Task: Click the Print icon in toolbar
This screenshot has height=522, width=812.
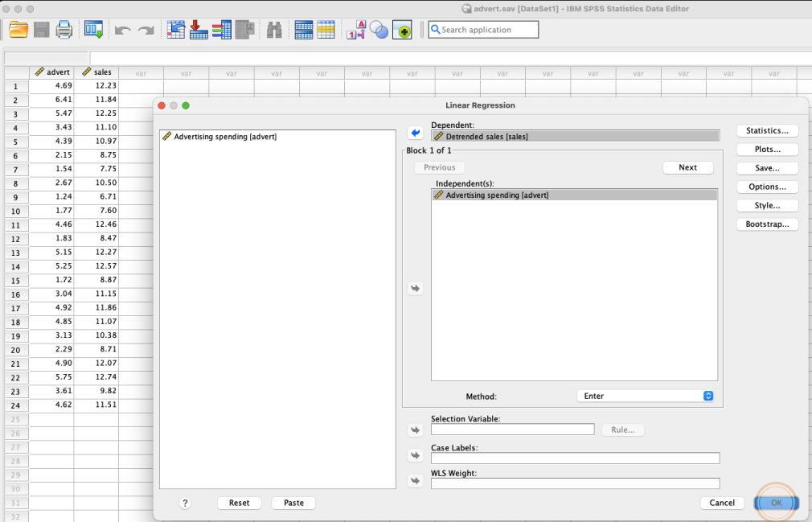Action: tap(64, 30)
